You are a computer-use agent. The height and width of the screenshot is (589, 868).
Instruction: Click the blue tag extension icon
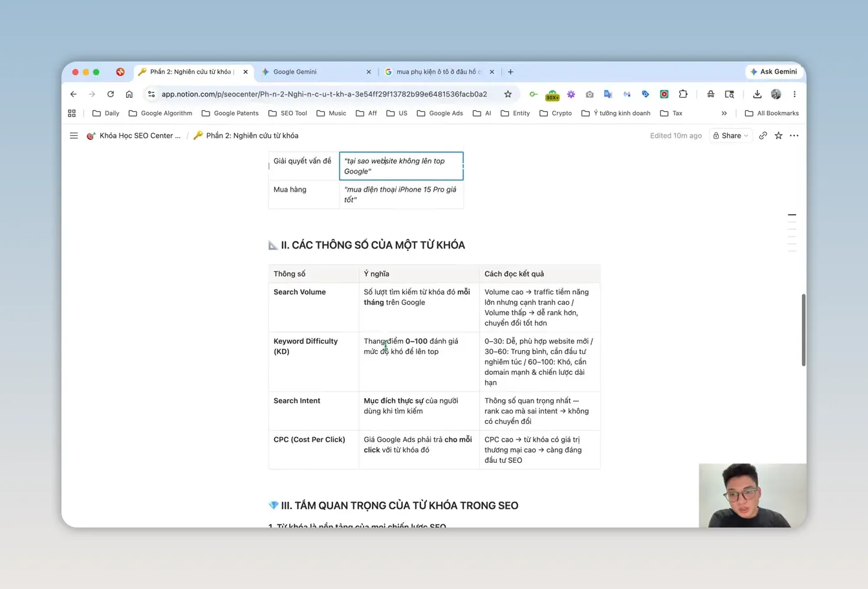point(645,94)
